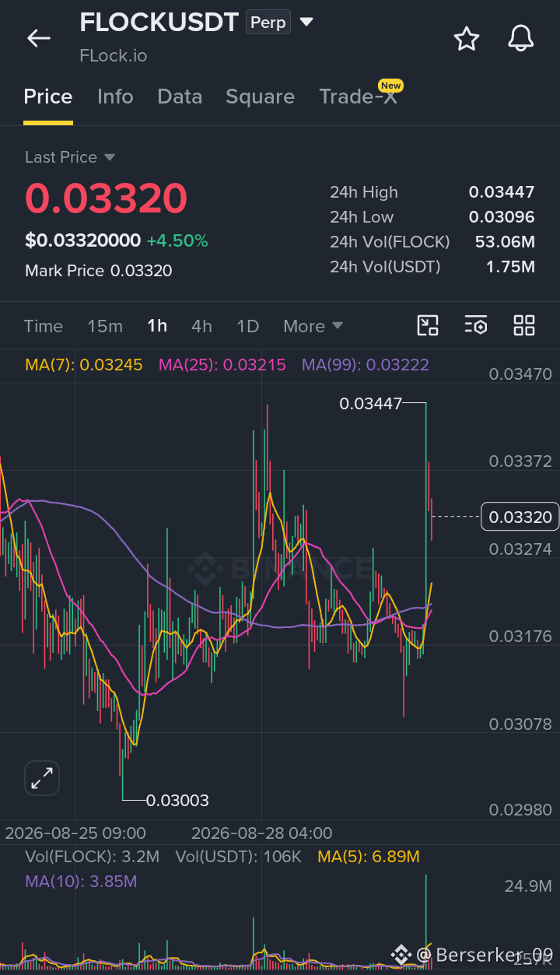This screenshot has height=975, width=560.
Task: Tap the 24h Low value 0.03096
Action: 502,217
